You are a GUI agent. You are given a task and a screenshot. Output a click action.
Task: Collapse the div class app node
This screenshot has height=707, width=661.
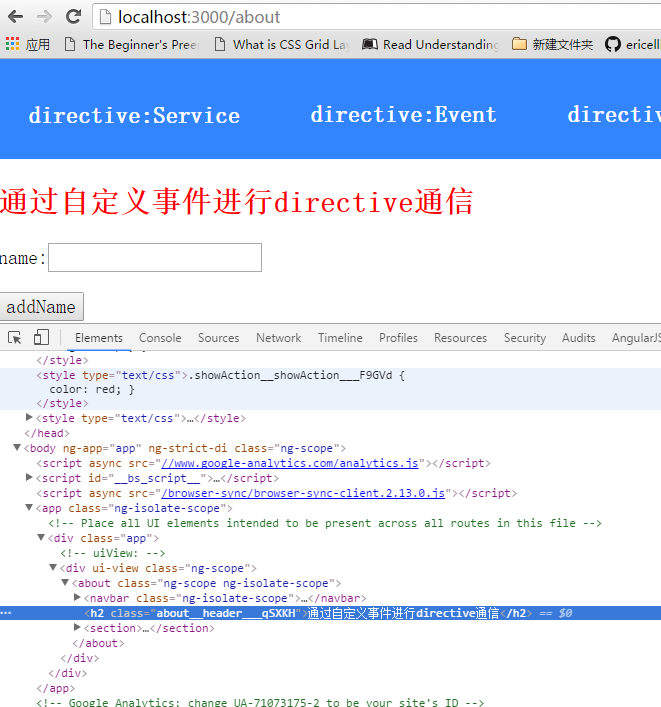(x=41, y=537)
